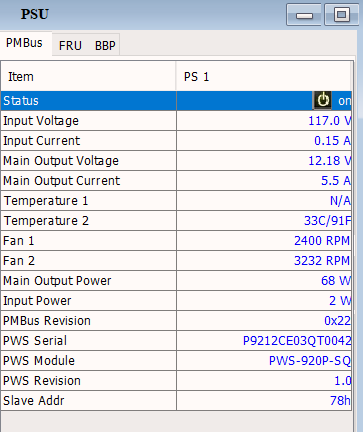Open the BBP tab
The image size is (363, 432).
(105, 45)
